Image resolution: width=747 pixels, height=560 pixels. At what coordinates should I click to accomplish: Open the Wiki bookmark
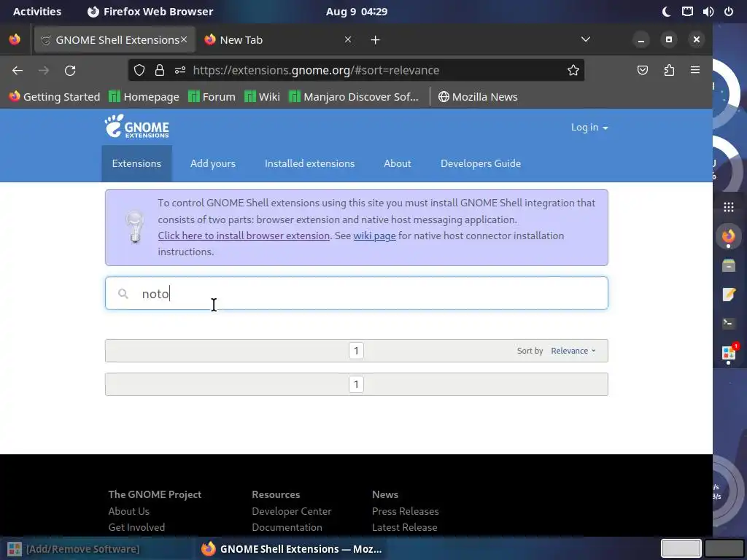point(262,97)
